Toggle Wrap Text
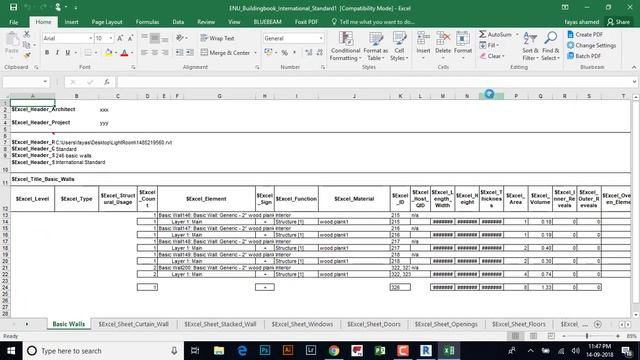This screenshot has height=360, width=640. 218,38
